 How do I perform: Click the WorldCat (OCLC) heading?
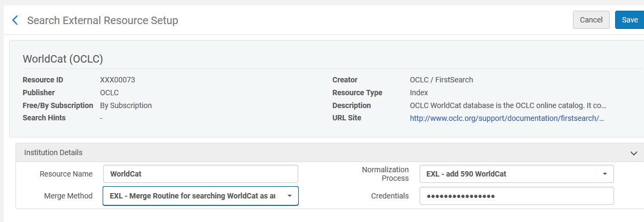tap(63, 59)
